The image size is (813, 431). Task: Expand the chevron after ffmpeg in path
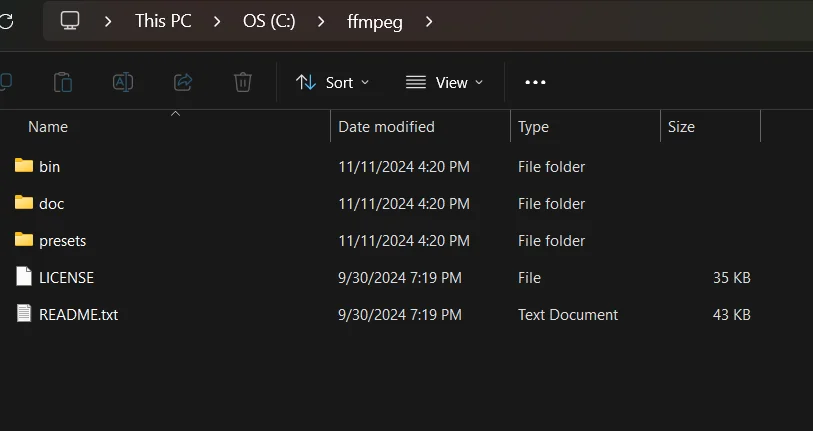(x=429, y=22)
